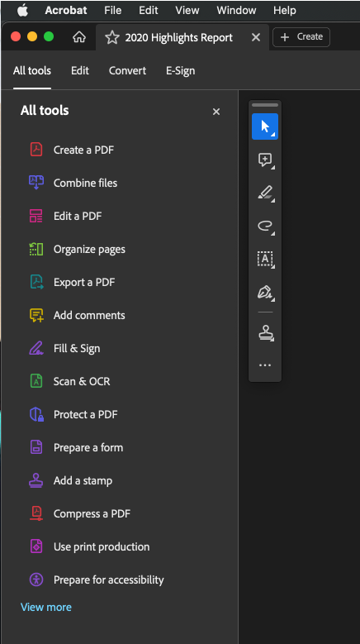This screenshot has height=644, width=360.
Task: Click the quick toolbar drag handle
Action: [265, 105]
